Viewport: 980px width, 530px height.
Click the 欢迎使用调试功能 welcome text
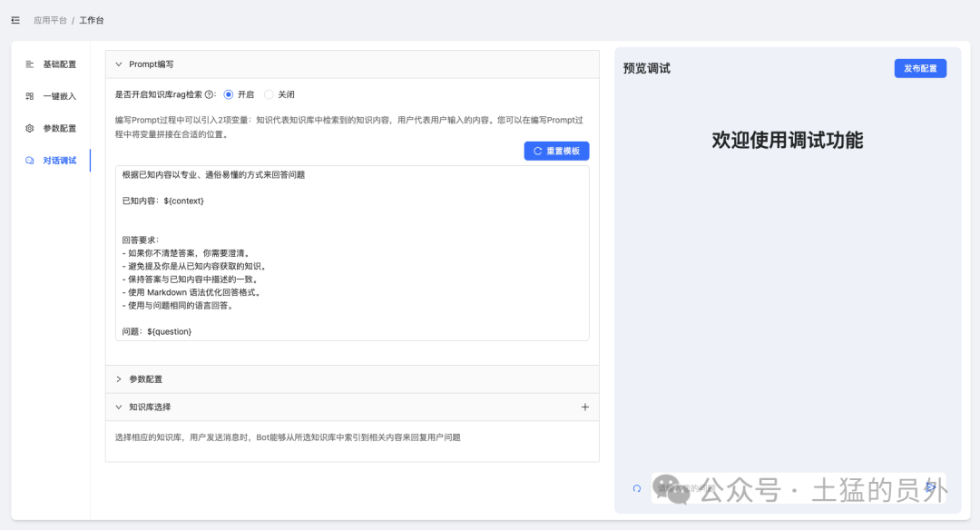788,140
